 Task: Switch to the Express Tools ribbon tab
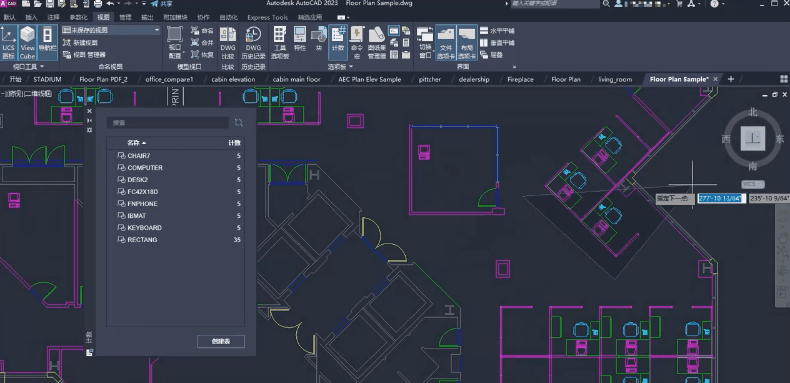(268, 17)
